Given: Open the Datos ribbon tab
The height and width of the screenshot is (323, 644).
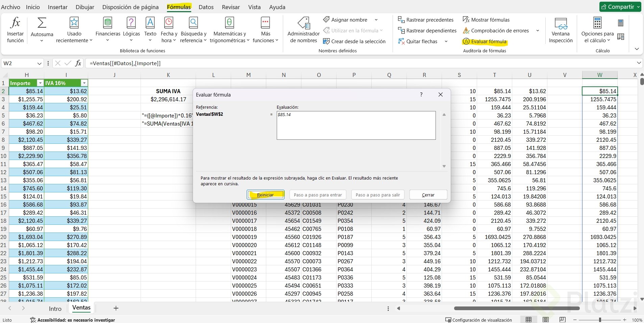Looking at the screenshot, I should (x=206, y=7).
